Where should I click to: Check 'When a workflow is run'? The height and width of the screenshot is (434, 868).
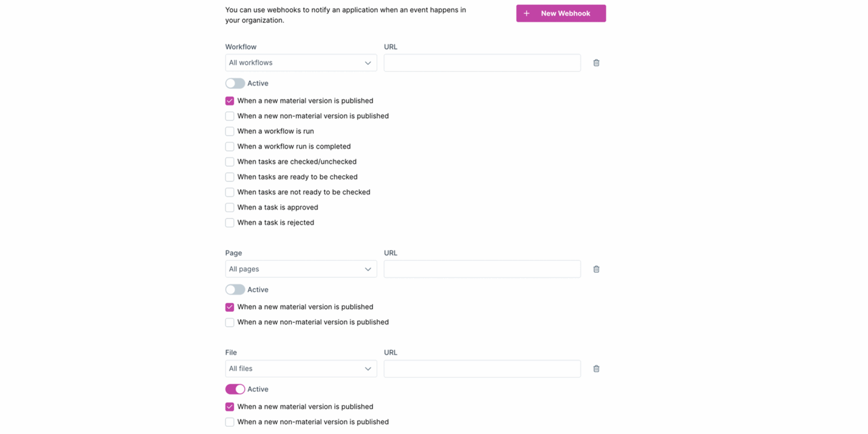[x=229, y=131]
